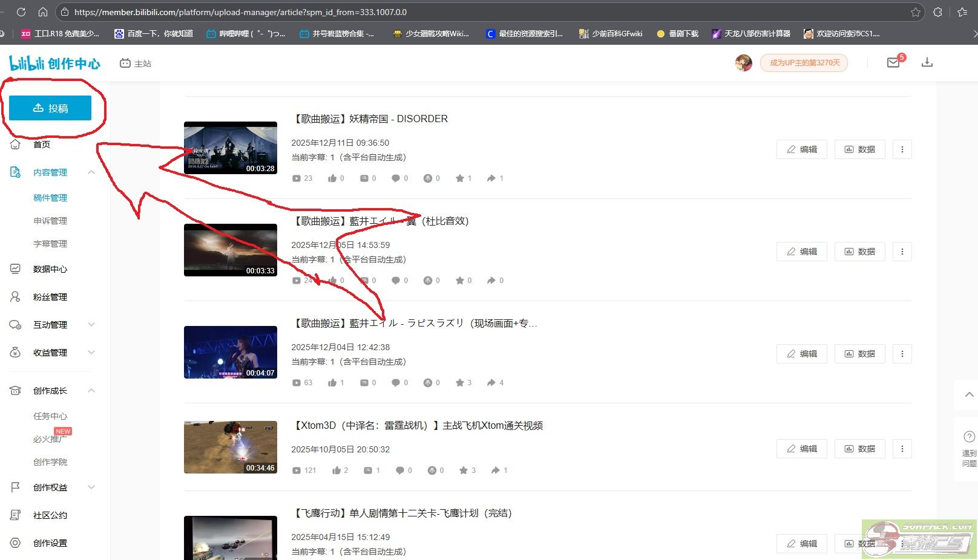Click 编辑 for the DISORDER video
This screenshot has height=560, width=978.
click(x=801, y=149)
